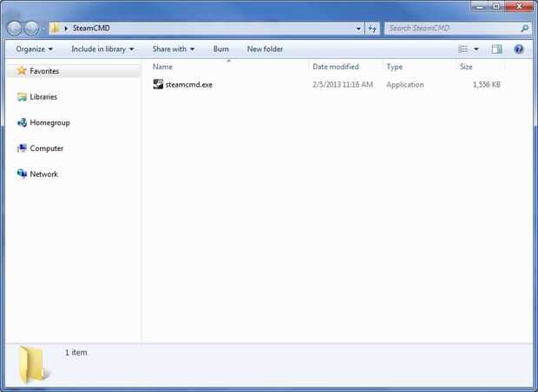Image resolution: width=538 pixels, height=392 pixels.
Task: Open the Share with dropdown
Action: coord(174,49)
